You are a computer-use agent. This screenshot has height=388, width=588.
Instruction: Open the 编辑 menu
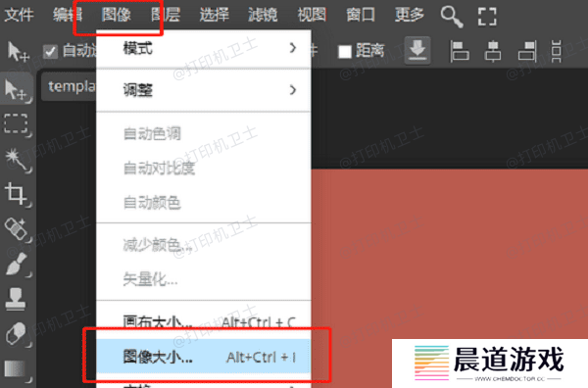point(68,15)
